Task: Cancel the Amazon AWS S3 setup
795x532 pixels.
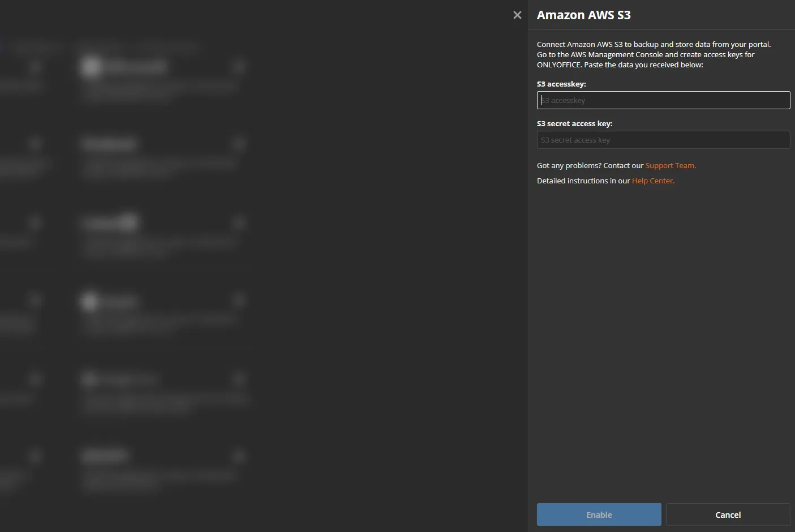Action: [728, 514]
